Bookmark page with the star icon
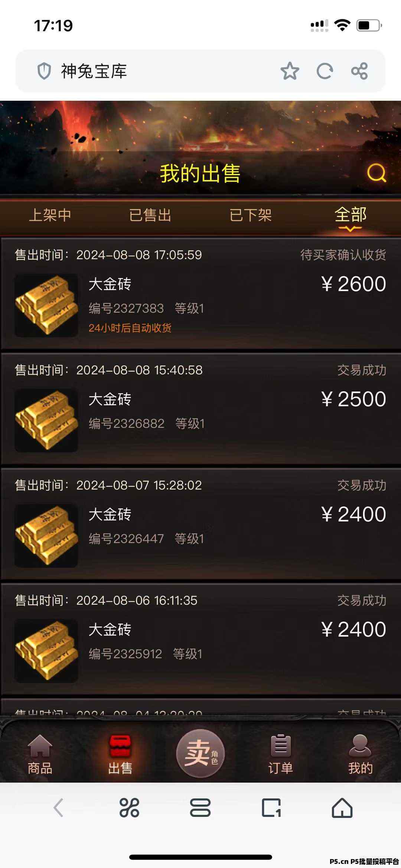The width and height of the screenshot is (401, 868). pyautogui.click(x=290, y=71)
